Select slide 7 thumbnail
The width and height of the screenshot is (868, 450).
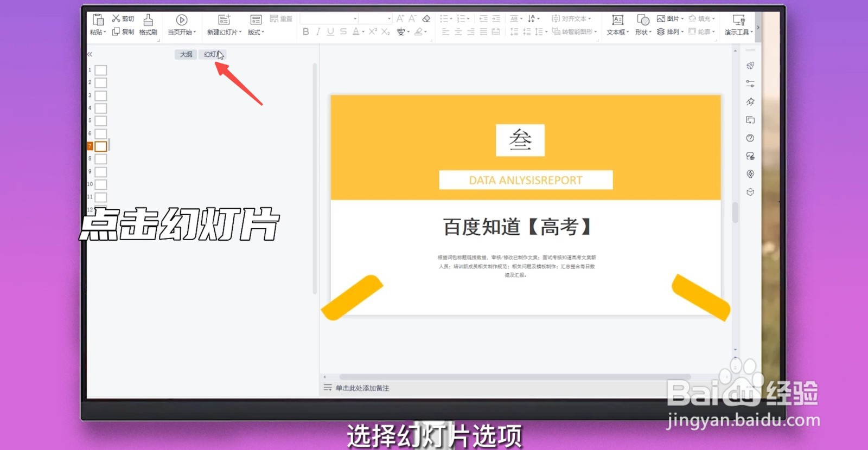click(x=101, y=146)
